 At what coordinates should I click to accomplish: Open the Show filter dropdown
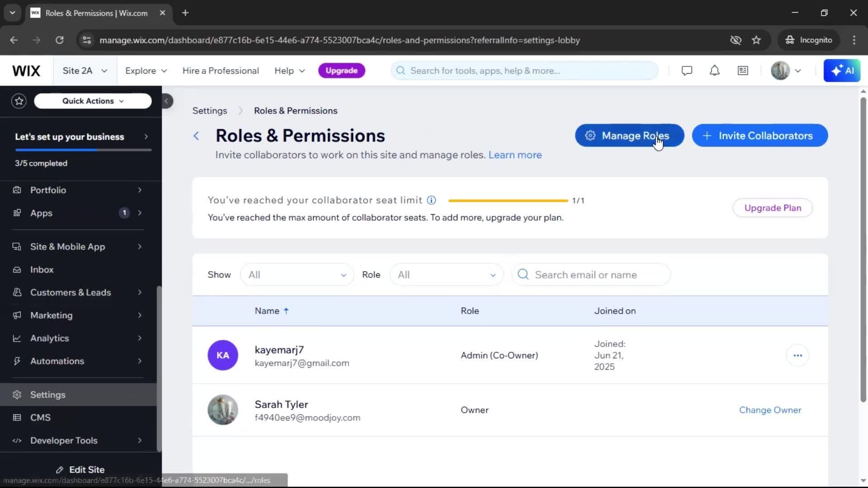(297, 275)
